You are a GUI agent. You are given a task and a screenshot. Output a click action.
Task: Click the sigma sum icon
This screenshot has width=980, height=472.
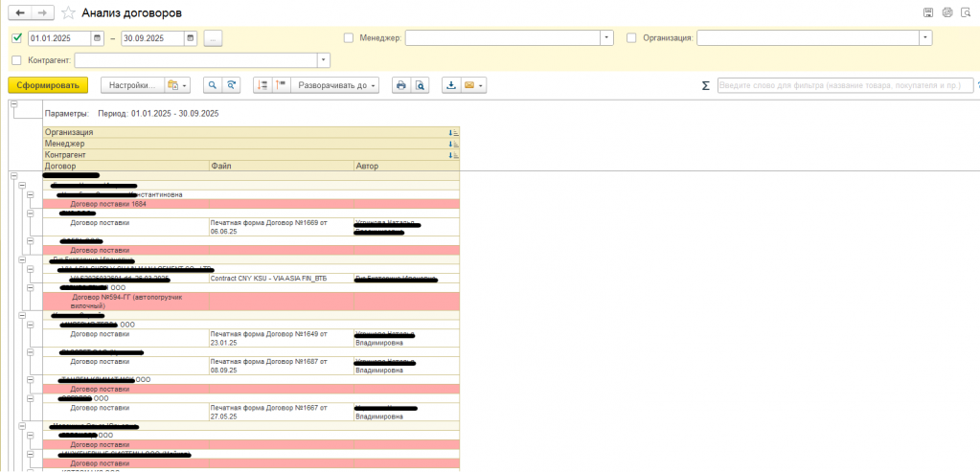tap(706, 86)
